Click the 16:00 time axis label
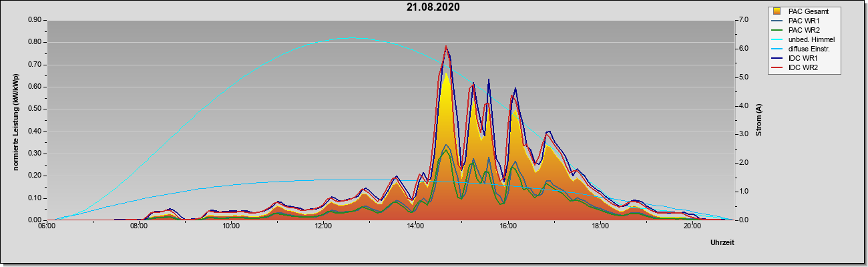868x267 pixels. 507,226
